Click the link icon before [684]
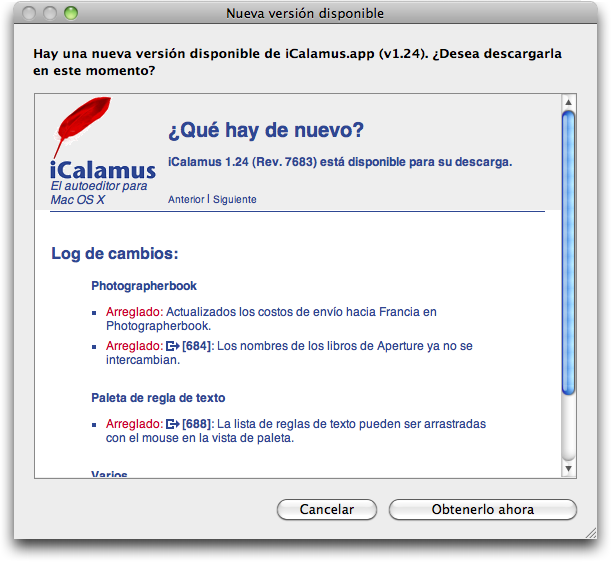The height and width of the screenshot is (562, 611). point(173,346)
